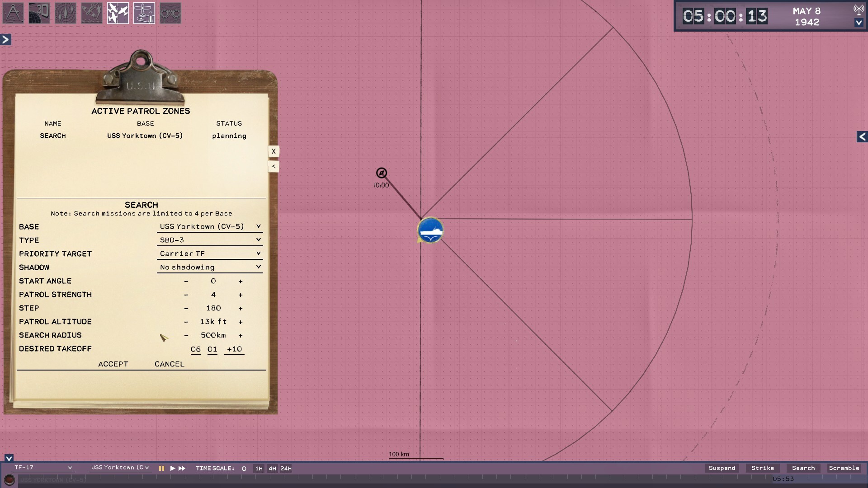
Task: Accept the search mission settings
Action: pyautogui.click(x=113, y=364)
